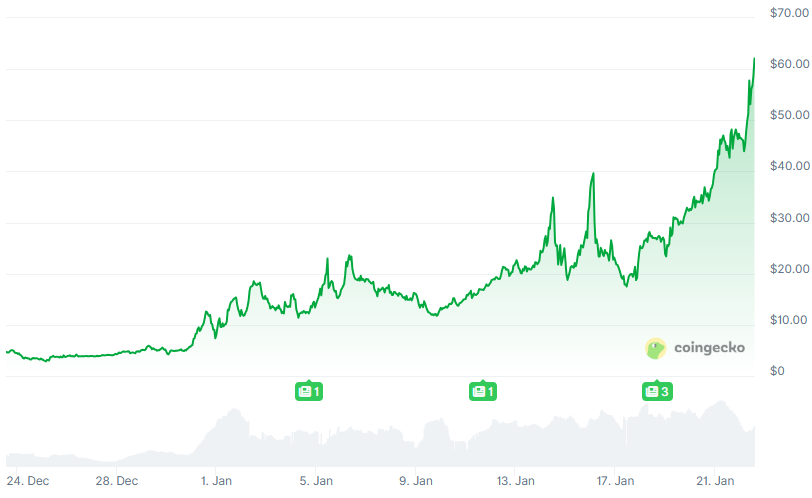Open the news marker near 11 Jan
The height and width of the screenshot is (498, 812).
[x=483, y=391]
